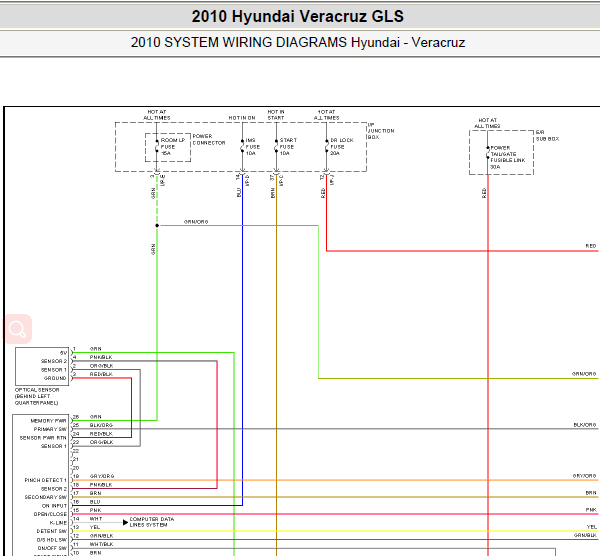Screen dimensions: 600x556
Task: Click the "5V" pin in optical sensor box
Action: 63,353
